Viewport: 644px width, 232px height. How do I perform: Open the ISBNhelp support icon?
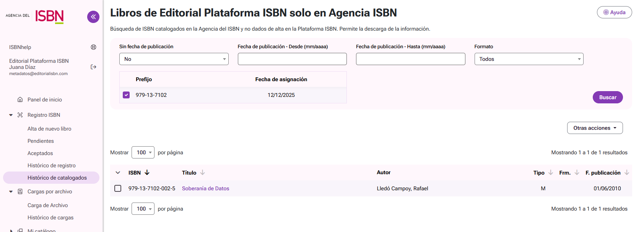93,47
